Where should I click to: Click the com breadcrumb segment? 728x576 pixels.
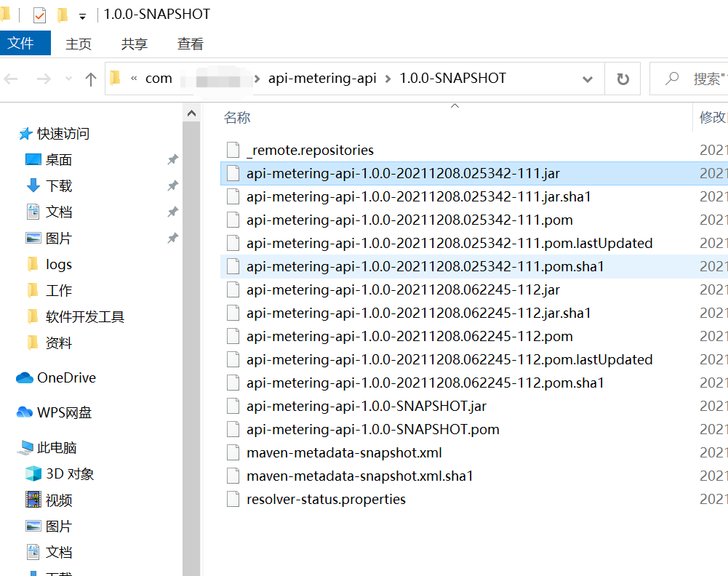[x=159, y=79]
